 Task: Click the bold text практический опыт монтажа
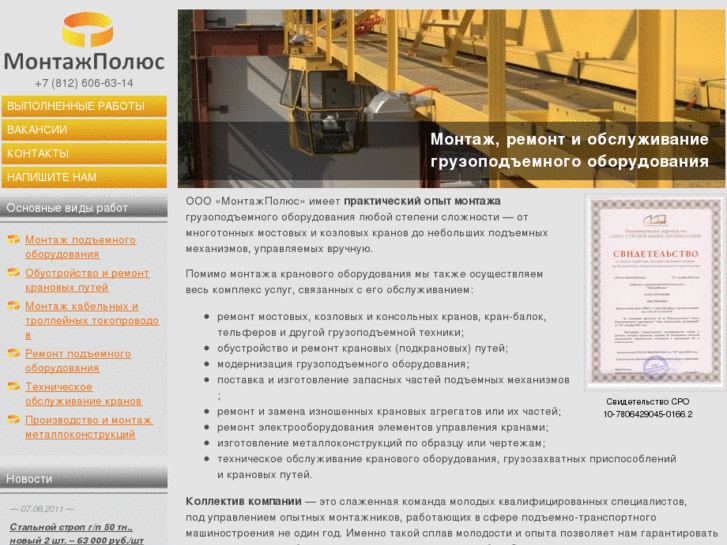[x=422, y=201]
